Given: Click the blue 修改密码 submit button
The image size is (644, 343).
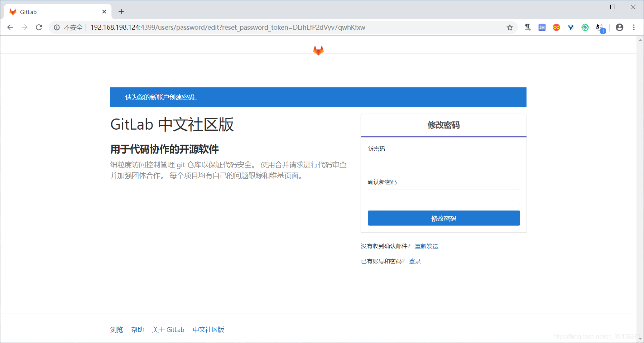Looking at the screenshot, I should tap(443, 218).
